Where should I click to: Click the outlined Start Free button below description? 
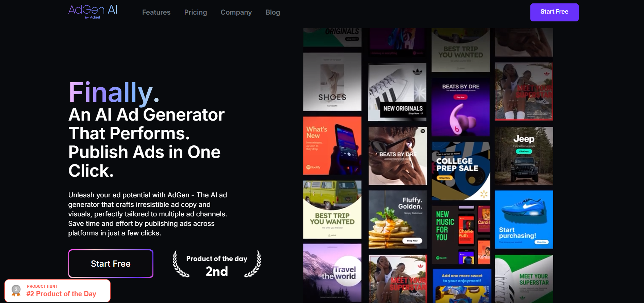[x=111, y=264]
